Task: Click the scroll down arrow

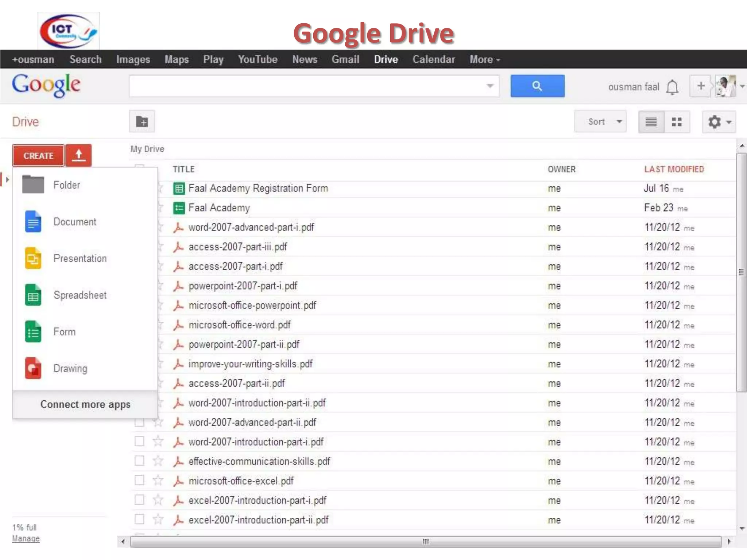Action: [742, 529]
